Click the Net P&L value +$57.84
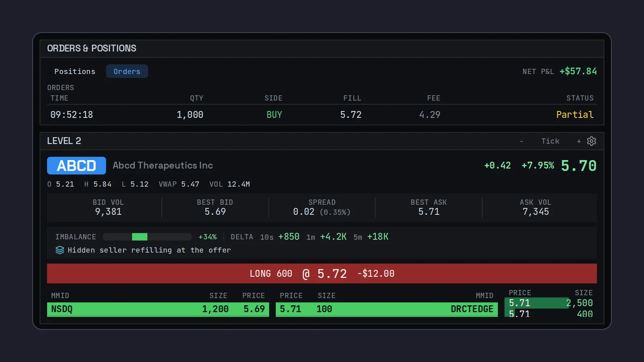 [578, 71]
